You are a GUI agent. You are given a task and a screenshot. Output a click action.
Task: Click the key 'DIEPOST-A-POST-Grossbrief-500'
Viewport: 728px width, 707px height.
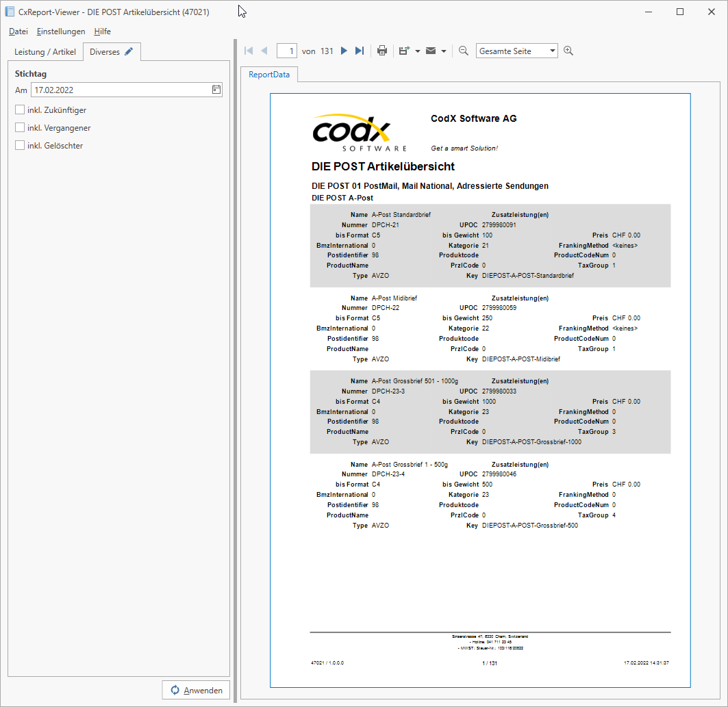(530, 526)
